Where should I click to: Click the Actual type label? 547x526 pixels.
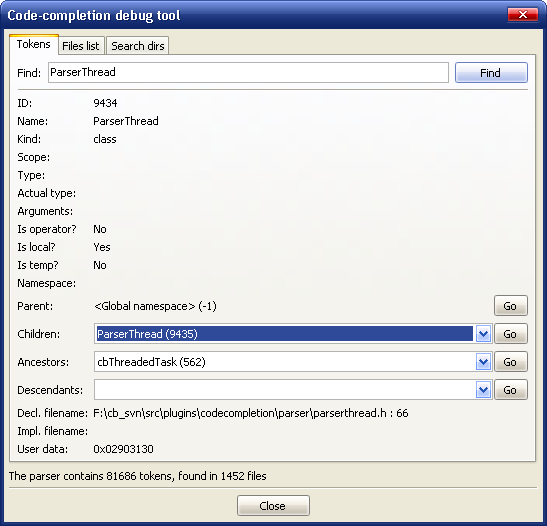(46, 193)
